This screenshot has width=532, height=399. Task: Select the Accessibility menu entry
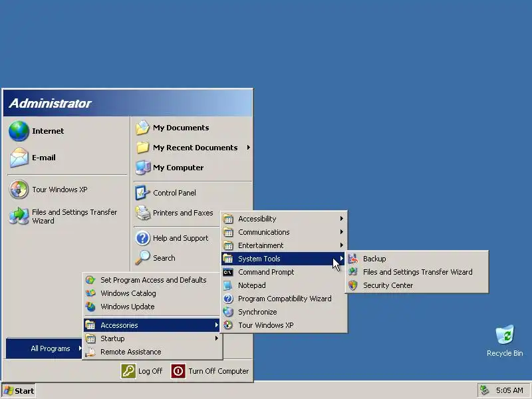[x=284, y=219]
